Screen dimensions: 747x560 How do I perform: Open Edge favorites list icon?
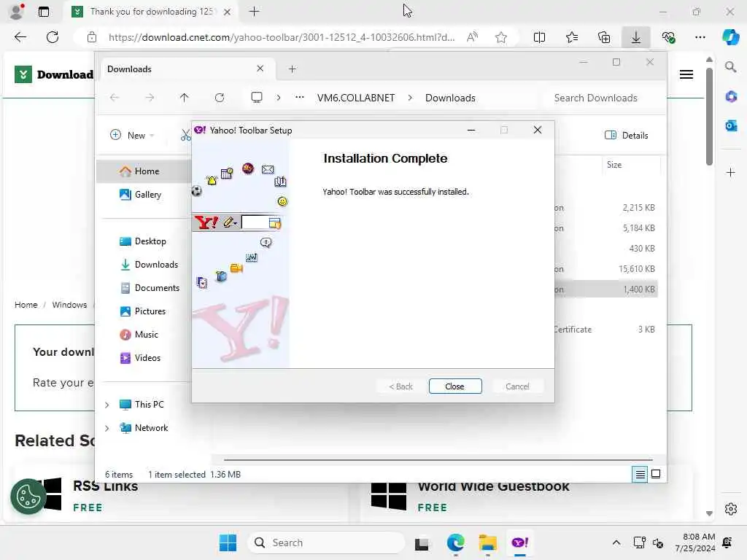coord(572,37)
